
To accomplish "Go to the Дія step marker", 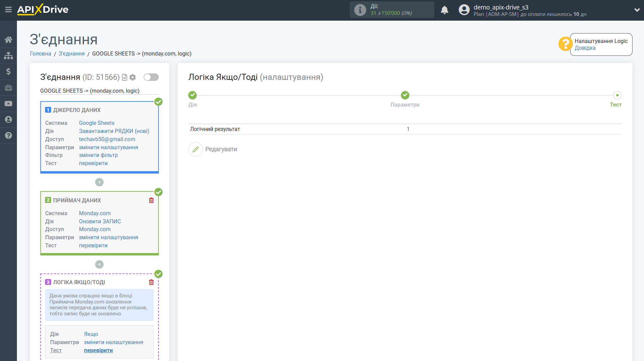I will [x=193, y=95].
